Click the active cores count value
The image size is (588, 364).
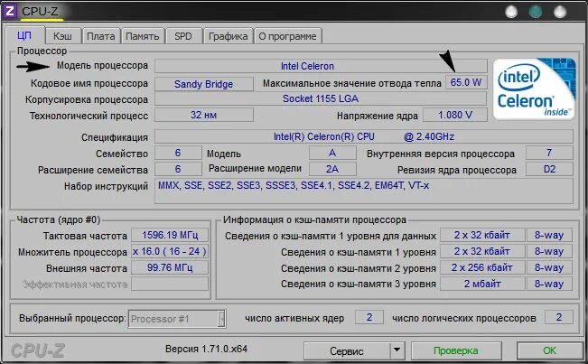pyautogui.click(x=369, y=318)
